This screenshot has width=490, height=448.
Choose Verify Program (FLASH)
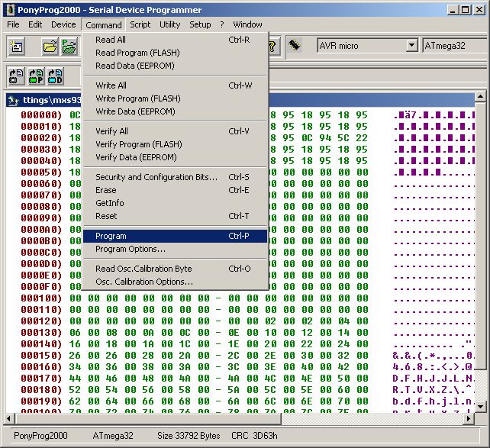tap(175, 144)
